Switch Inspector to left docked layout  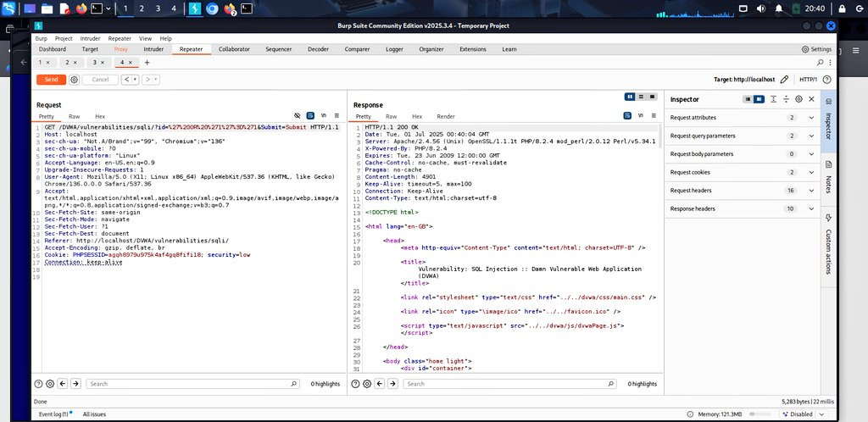tap(748, 99)
